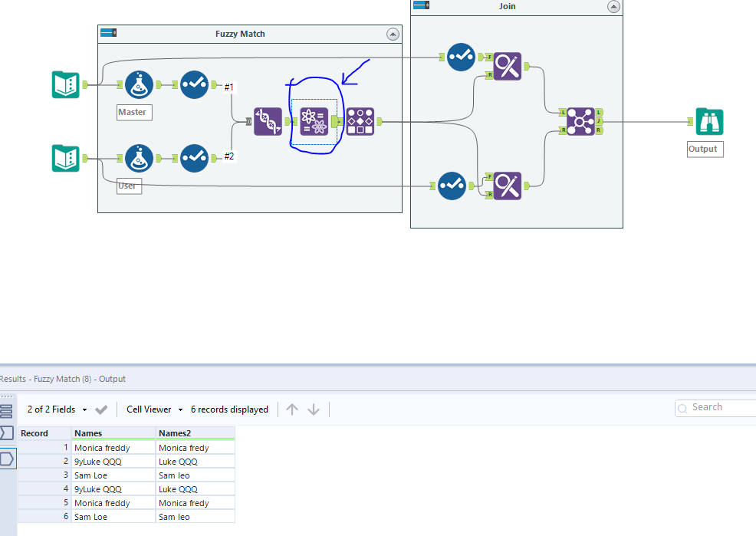Select cell 'Sam leo' in record 6
The height and width of the screenshot is (536, 756).
[196, 517]
